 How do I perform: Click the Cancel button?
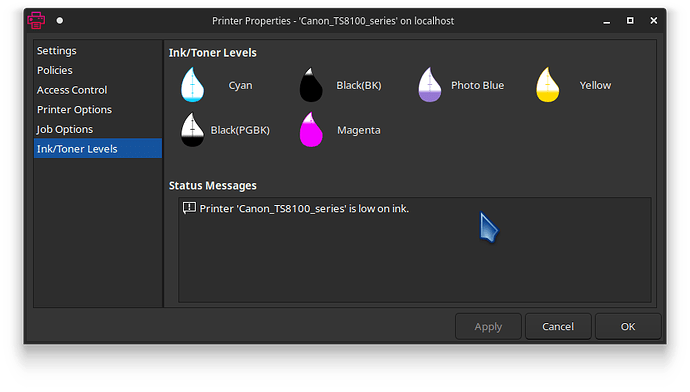pyautogui.click(x=558, y=326)
